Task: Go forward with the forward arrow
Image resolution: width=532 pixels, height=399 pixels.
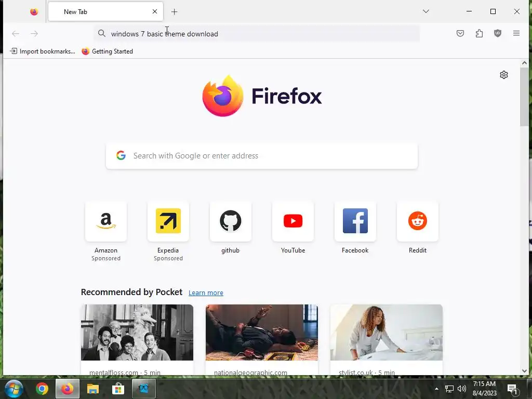Action: 34,34
